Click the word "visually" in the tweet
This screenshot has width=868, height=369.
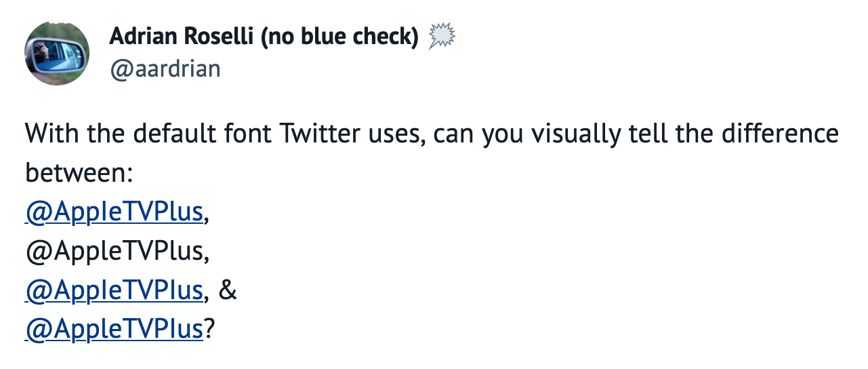pos(575,135)
